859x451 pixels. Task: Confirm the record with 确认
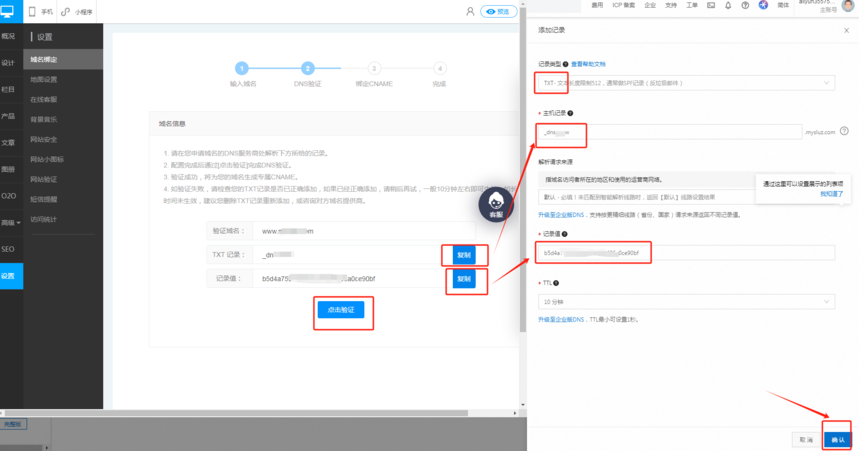pos(838,439)
